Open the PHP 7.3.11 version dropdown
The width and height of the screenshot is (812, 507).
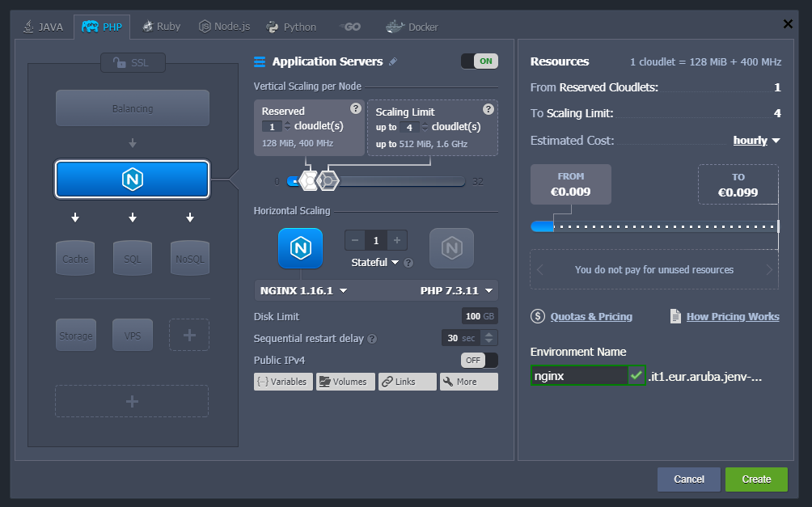click(456, 290)
